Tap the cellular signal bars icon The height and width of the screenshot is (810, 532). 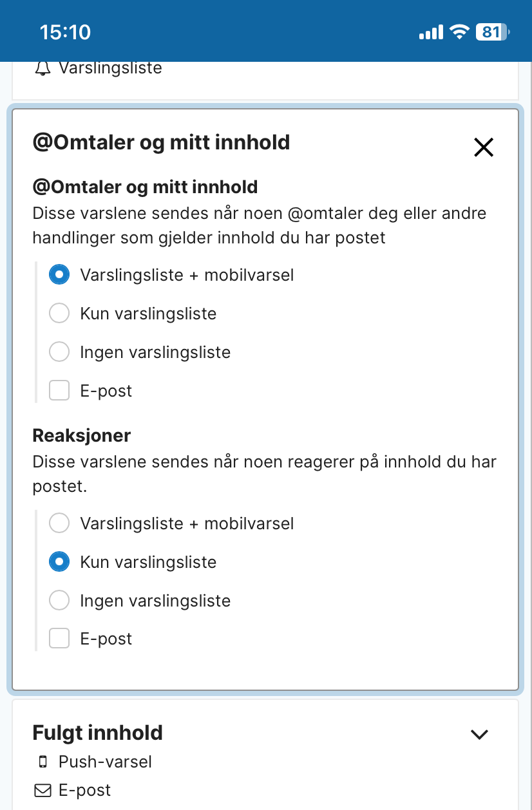[432, 32]
